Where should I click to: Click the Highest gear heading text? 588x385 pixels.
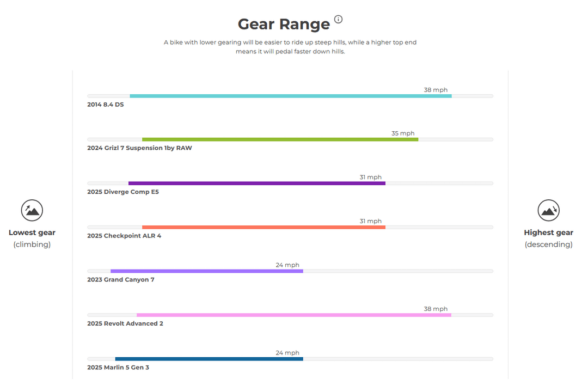click(548, 233)
